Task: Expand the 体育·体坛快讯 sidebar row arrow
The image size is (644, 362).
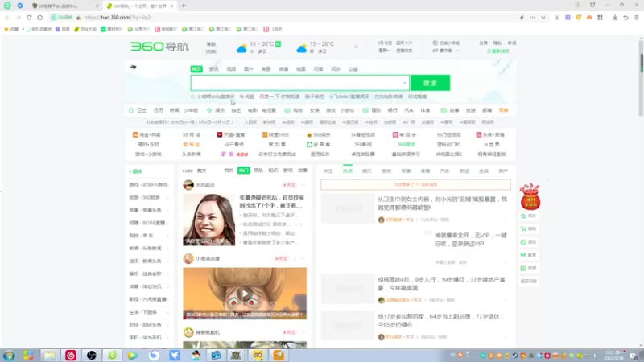Action: (x=168, y=287)
